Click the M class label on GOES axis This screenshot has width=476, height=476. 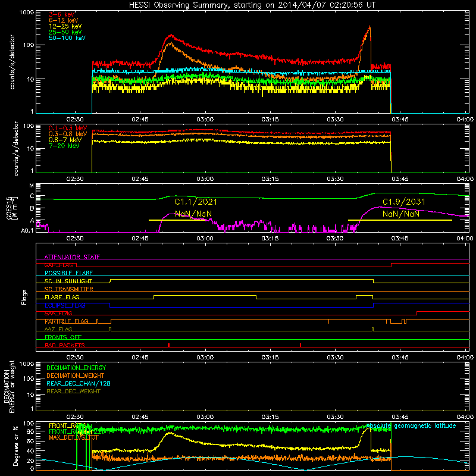[x=32, y=186]
